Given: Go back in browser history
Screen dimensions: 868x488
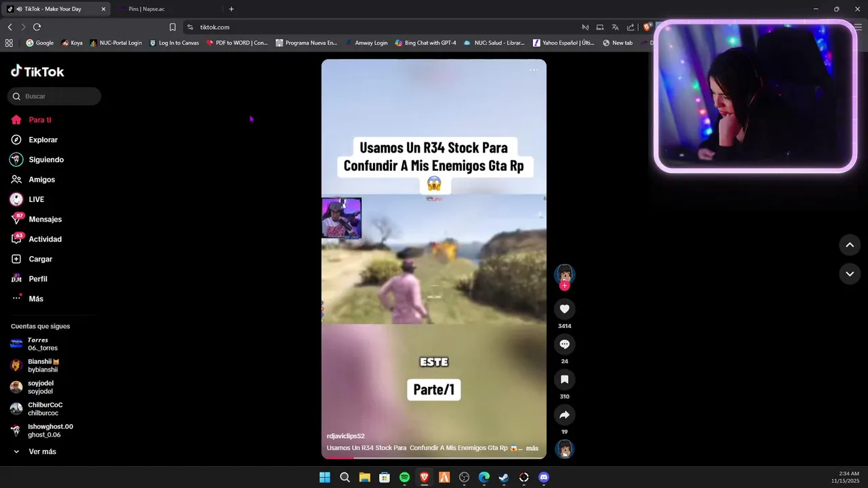Looking at the screenshot, I should [9, 27].
